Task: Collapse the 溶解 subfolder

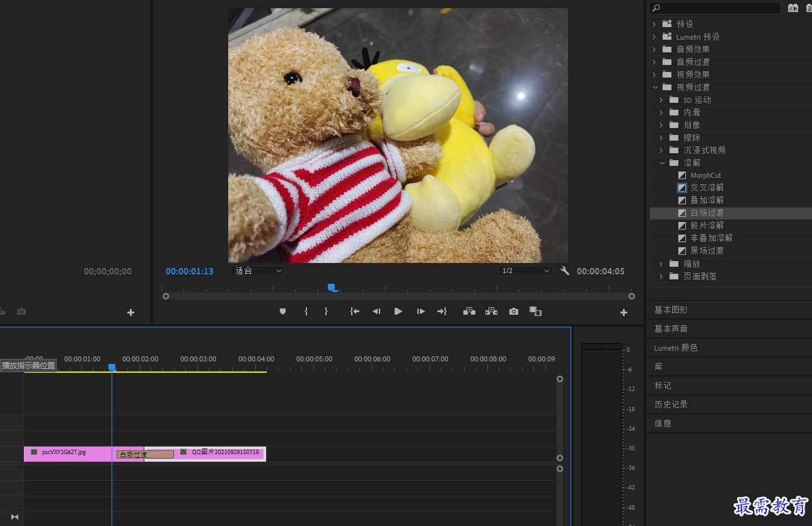Action: [x=661, y=163]
